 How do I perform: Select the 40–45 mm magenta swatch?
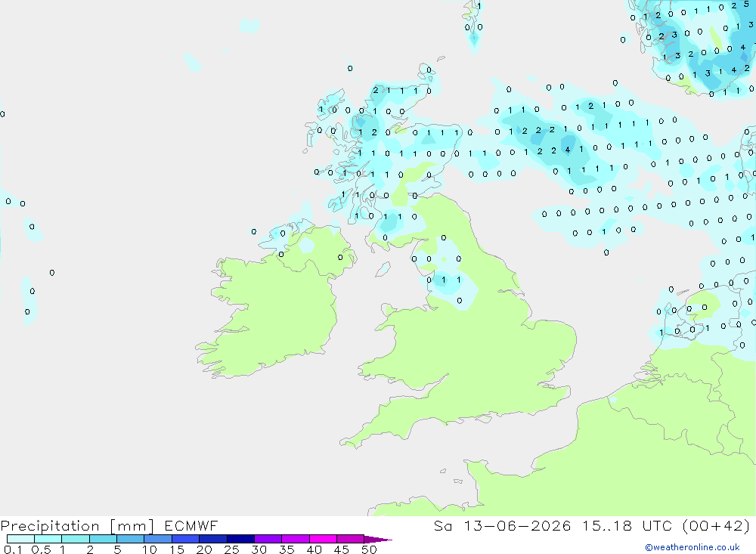tap(323, 539)
